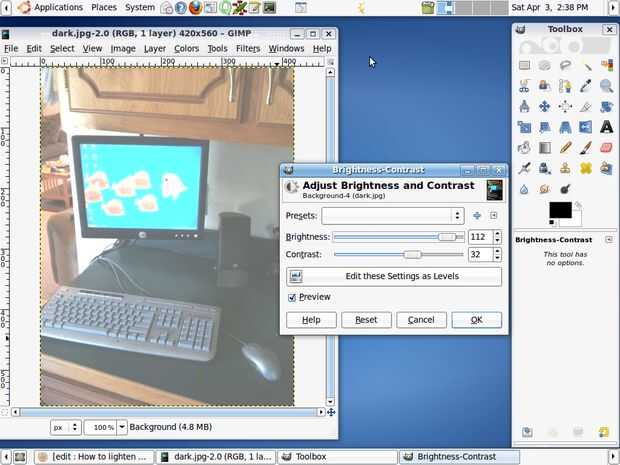Select the Move tool

(545, 106)
